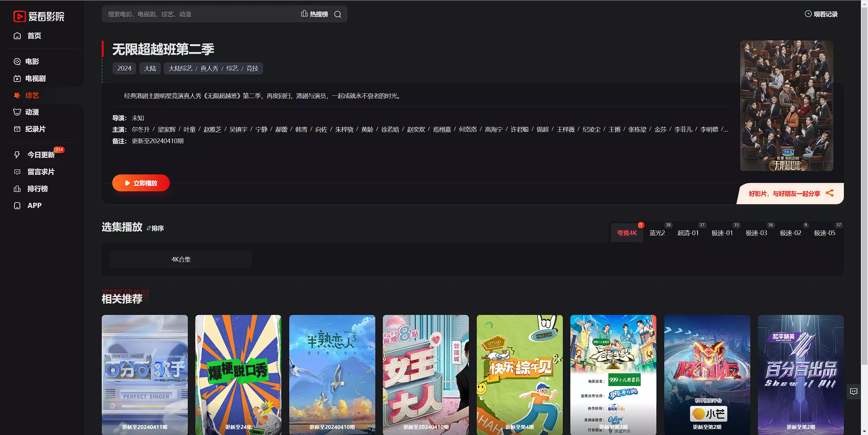
Task: Open 今日更新 with 314 badge
Action: (41, 155)
